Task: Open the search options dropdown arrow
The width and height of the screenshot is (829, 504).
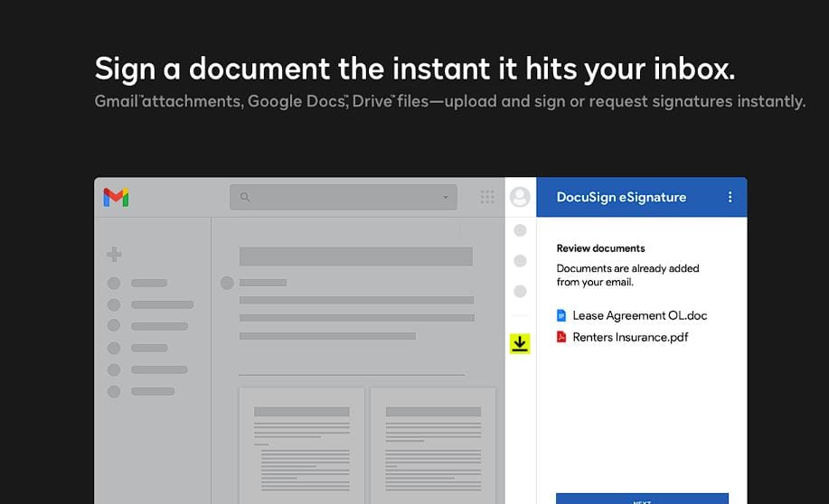Action: [x=446, y=197]
